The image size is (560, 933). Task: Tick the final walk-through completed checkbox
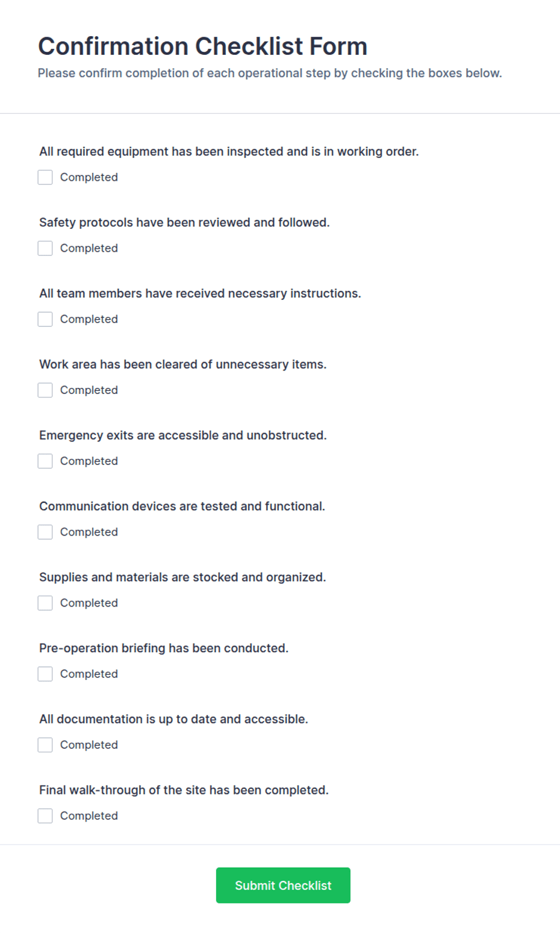coord(45,816)
